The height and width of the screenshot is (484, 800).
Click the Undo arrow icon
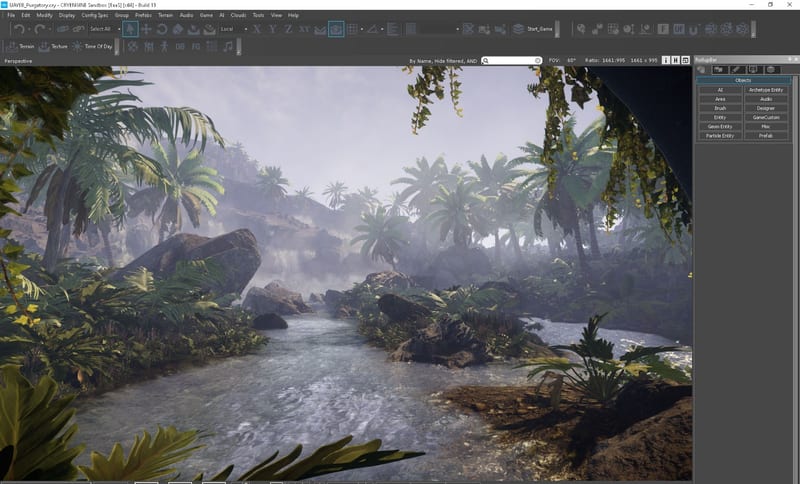tap(19, 29)
